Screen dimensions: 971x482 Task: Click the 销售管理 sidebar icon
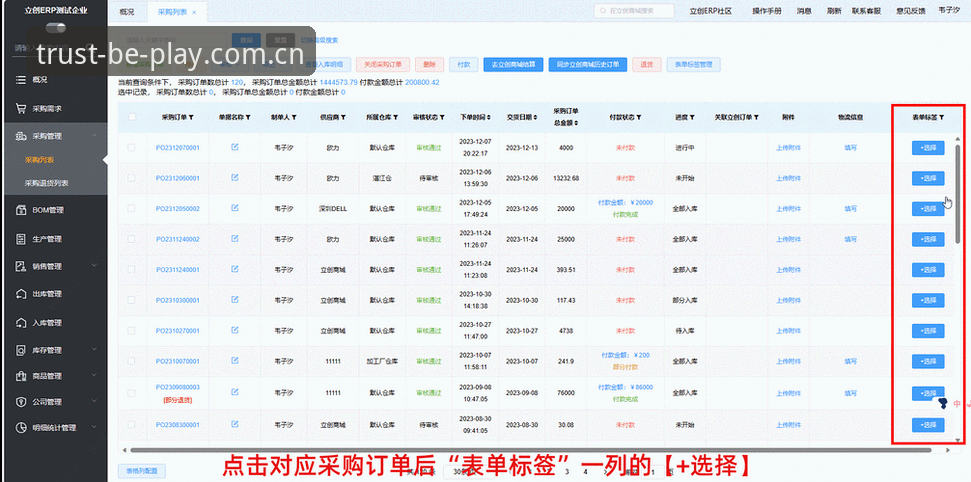tap(21, 266)
